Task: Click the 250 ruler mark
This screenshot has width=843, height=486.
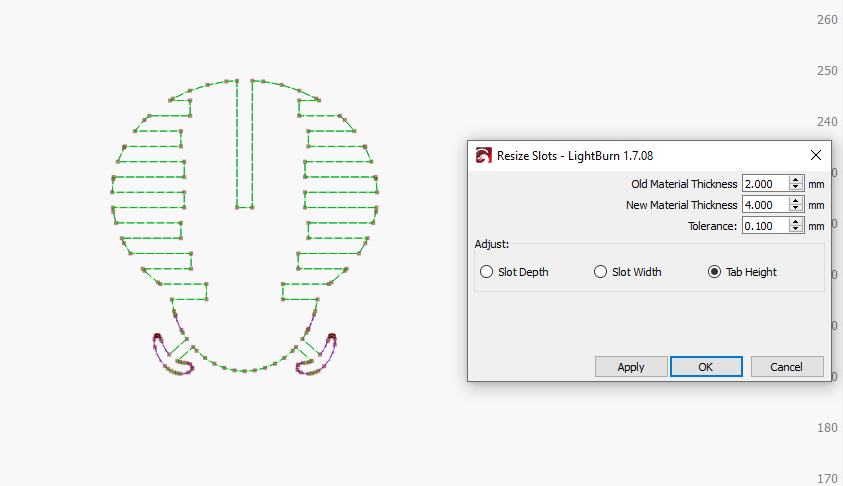Action: pyautogui.click(x=827, y=71)
